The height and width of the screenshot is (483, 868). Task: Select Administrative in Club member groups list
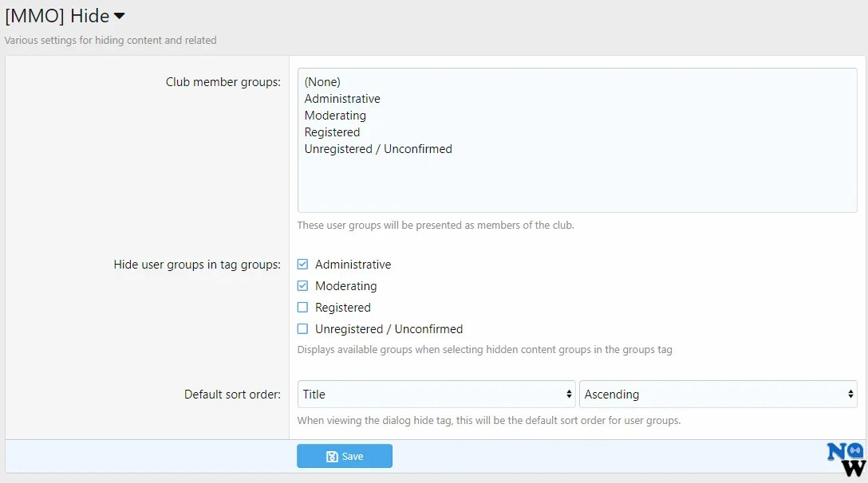(x=342, y=99)
